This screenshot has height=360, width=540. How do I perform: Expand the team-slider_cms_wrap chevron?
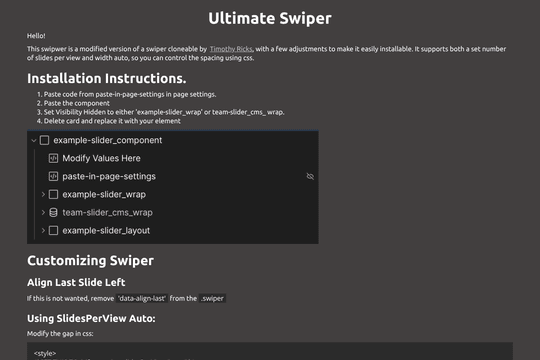(x=43, y=213)
